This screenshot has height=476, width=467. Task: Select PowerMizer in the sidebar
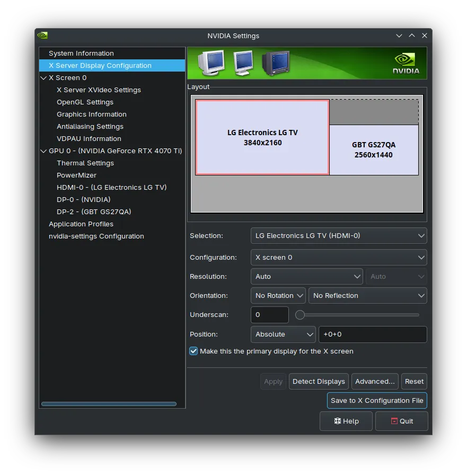(76, 175)
